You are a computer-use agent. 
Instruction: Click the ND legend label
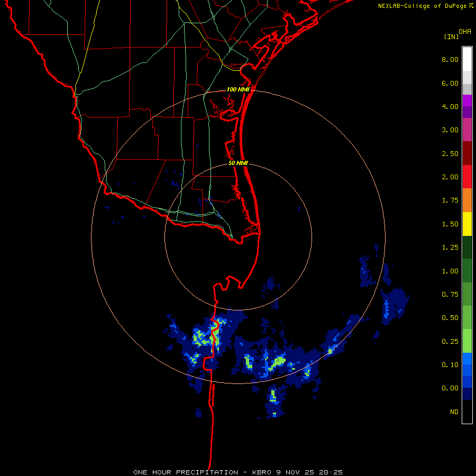click(x=454, y=412)
